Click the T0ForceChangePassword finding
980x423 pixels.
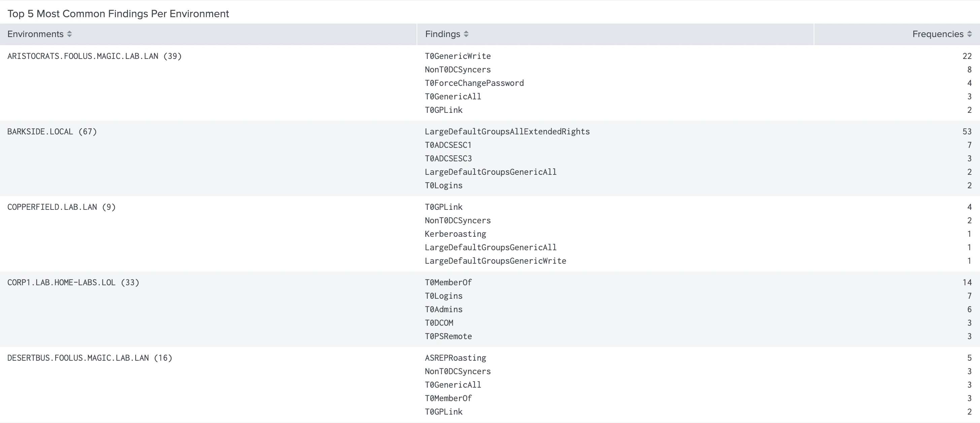(x=475, y=83)
